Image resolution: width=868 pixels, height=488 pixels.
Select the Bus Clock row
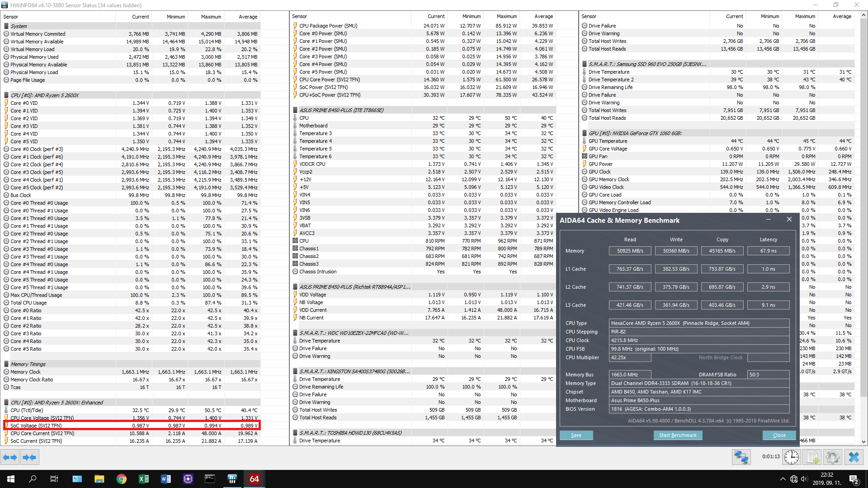click(x=131, y=195)
